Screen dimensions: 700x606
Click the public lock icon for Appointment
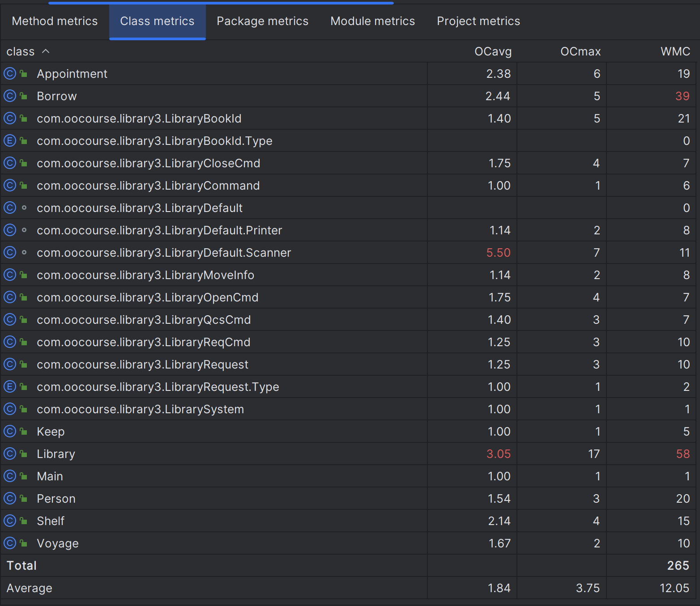pos(24,73)
